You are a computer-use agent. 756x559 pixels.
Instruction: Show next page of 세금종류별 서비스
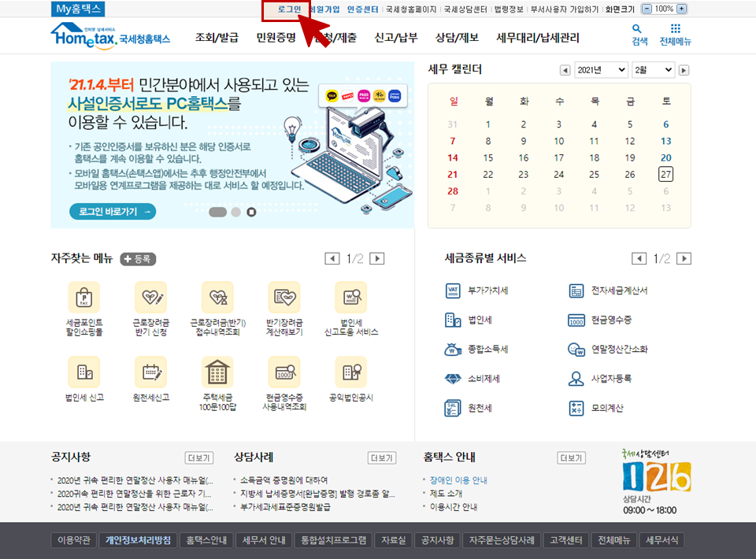coord(684,259)
